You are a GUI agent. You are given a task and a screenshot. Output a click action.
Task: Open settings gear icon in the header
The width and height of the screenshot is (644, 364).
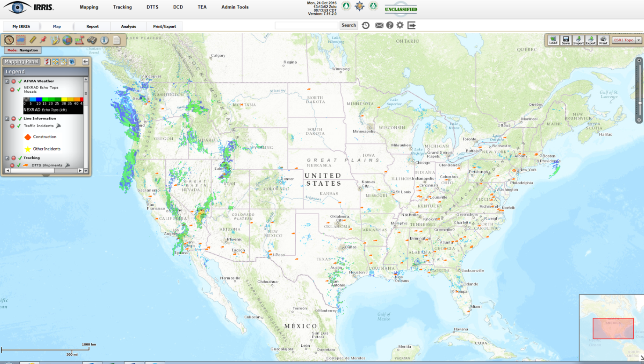point(400,25)
